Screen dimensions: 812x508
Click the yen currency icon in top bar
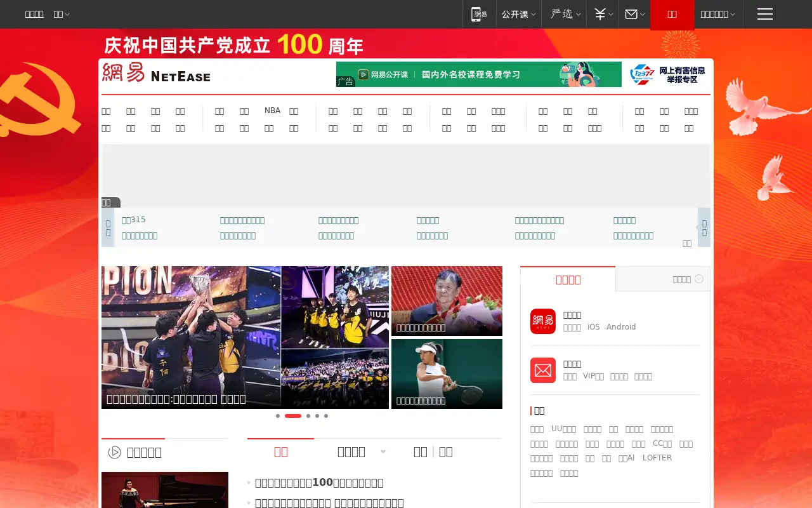pyautogui.click(x=600, y=14)
